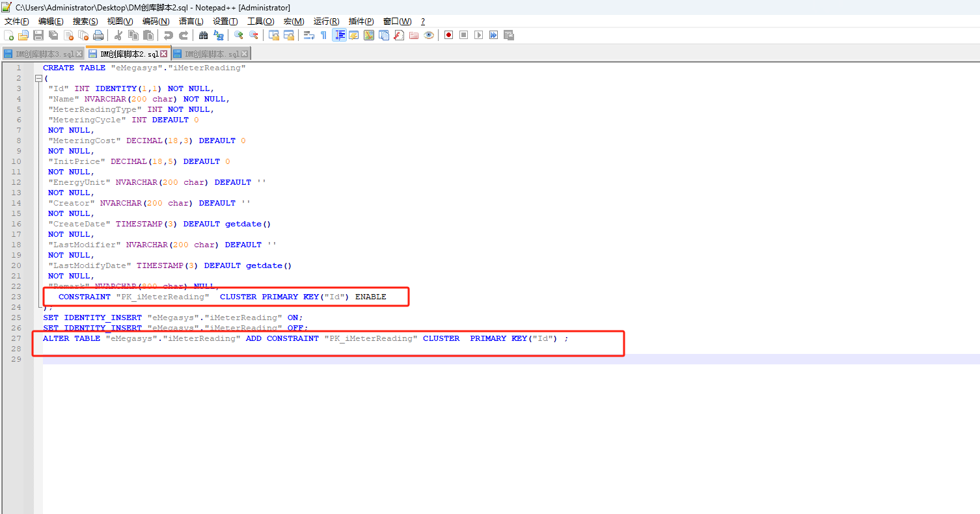Zoom out with the magnifier minus icon
The height and width of the screenshot is (514, 980).
point(254,35)
